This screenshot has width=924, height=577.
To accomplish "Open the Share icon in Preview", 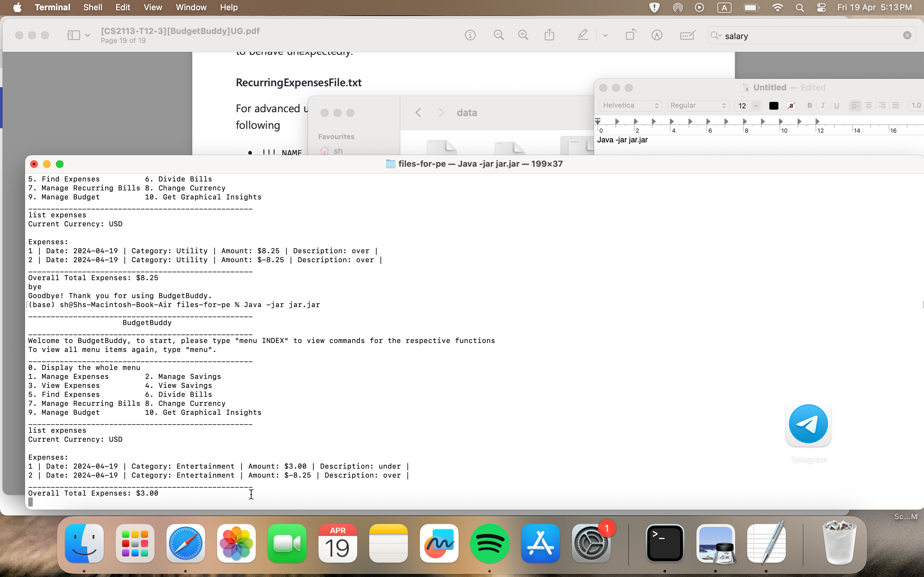I will pyautogui.click(x=550, y=35).
